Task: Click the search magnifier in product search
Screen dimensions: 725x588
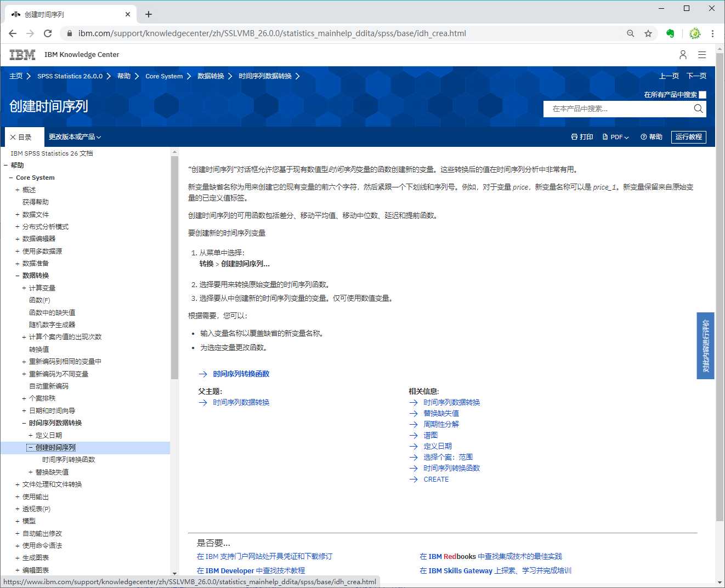Action: point(698,109)
